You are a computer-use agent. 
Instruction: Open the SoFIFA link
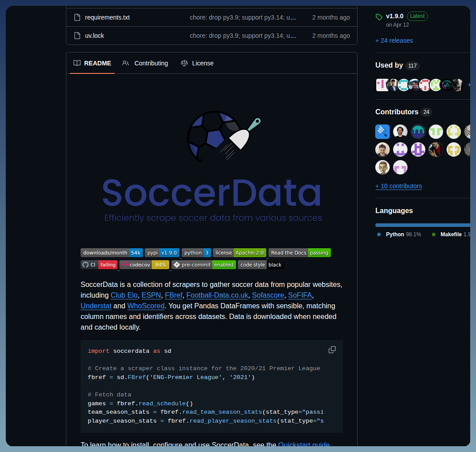(x=300, y=295)
